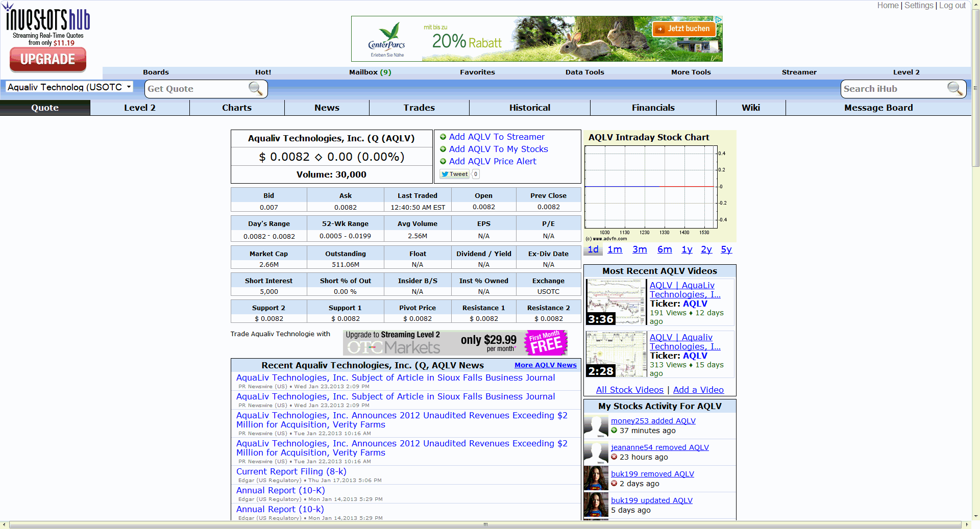Open the Streamer menu
Viewport: 980px width, 529px height.
(x=799, y=72)
